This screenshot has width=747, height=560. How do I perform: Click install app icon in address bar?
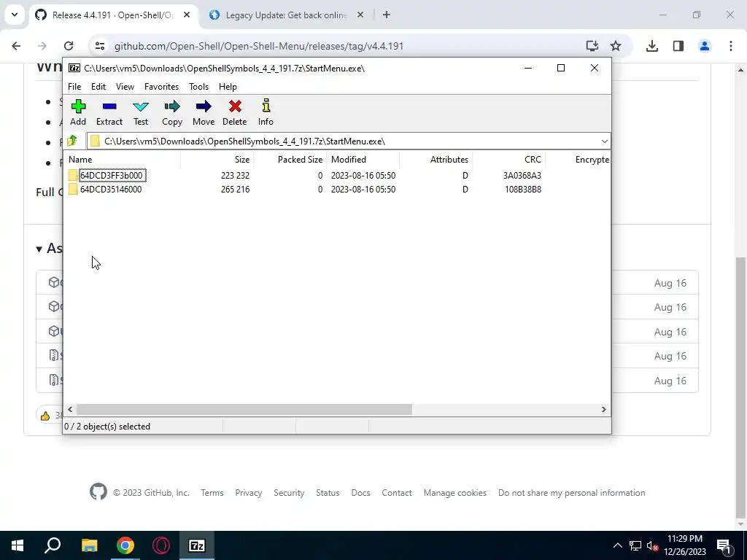coord(592,46)
